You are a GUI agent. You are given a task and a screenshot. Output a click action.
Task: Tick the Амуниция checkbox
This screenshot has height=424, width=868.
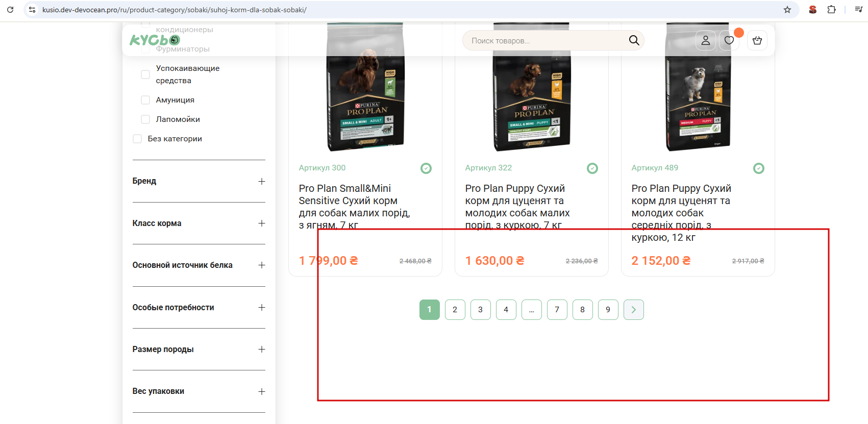coord(145,100)
